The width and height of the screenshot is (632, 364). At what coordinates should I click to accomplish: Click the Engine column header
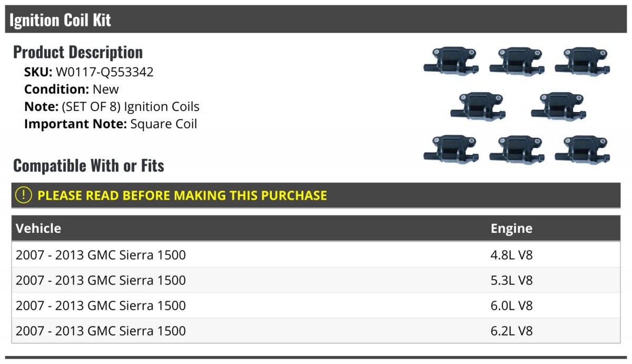[511, 228]
